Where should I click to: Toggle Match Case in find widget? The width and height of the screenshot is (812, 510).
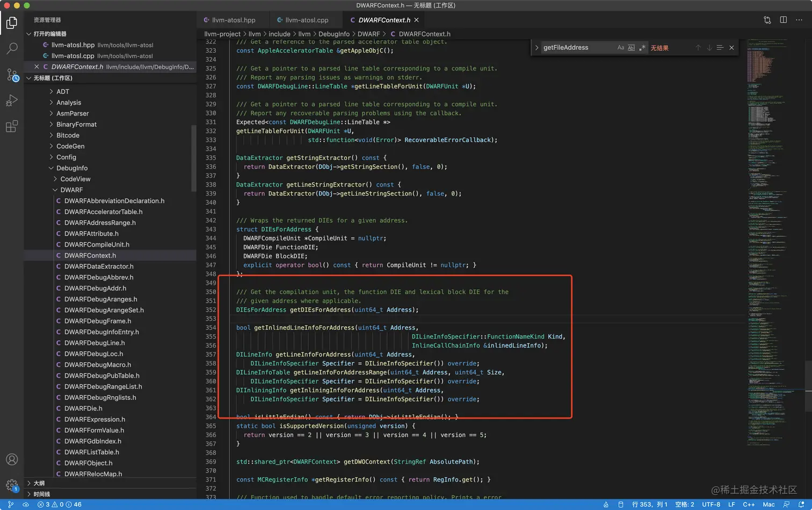(621, 48)
